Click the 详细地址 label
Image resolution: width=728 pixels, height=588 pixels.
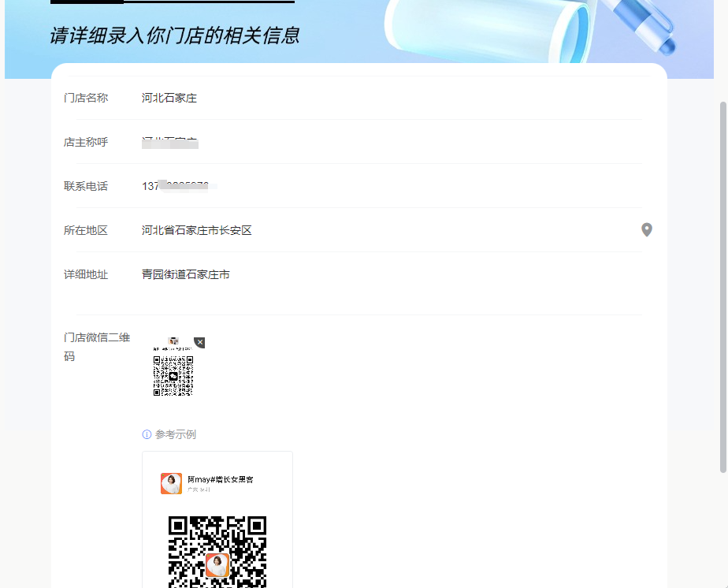click(x=86, y=274)
